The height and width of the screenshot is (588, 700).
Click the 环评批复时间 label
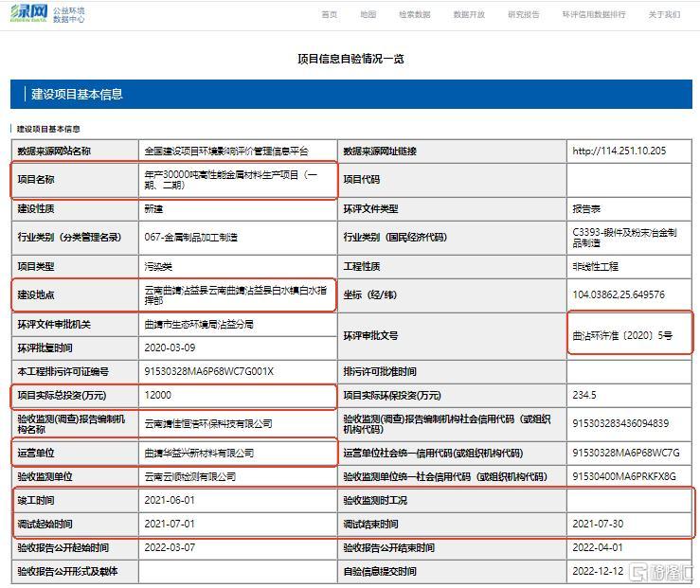45,347
